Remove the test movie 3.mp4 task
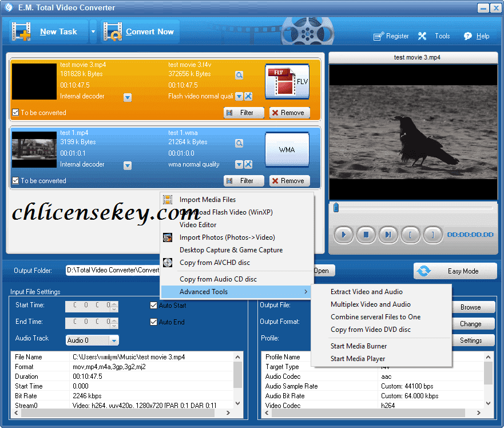The height and width of the screenshot is (428, 504). tap(289, 113)
